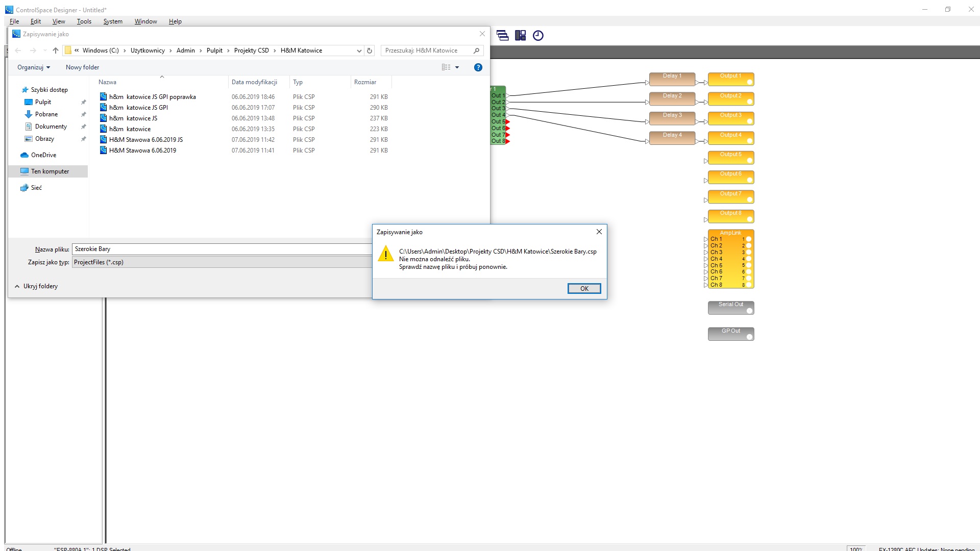Select file H&M Stawowa 6.06.2019 JS
Viewport: 980px width, 551px height.
[x=146, y=140]
